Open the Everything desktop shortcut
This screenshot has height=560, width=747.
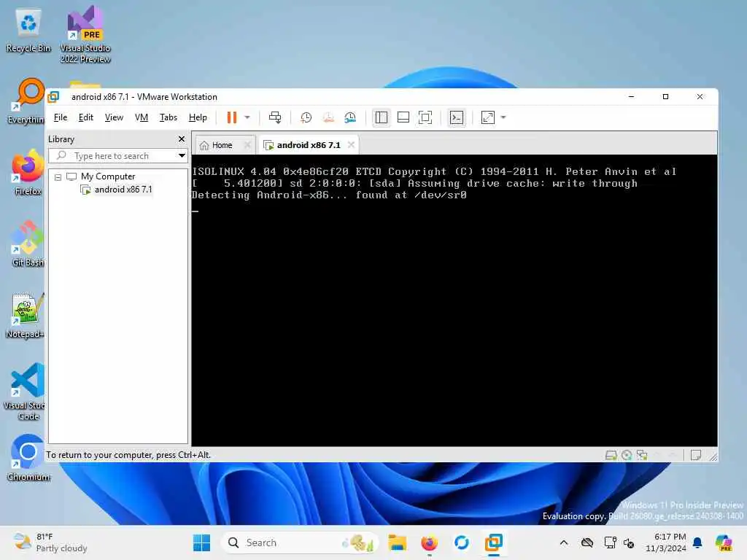click(27, 101)
